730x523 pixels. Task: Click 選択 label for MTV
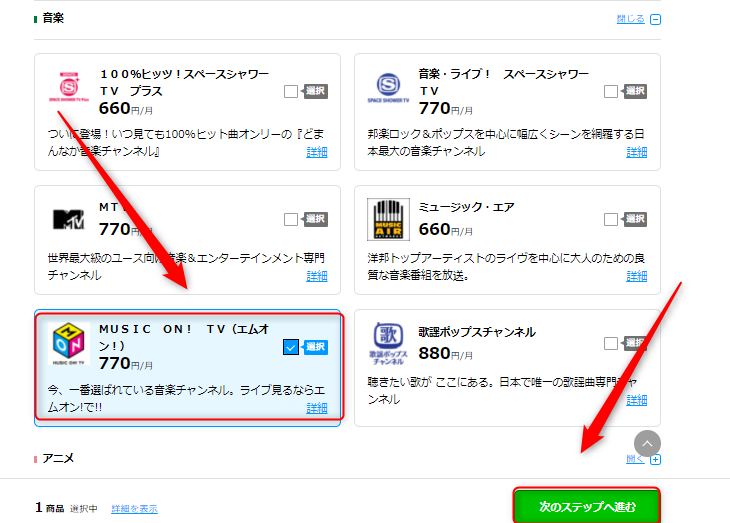tap(315, 219)
